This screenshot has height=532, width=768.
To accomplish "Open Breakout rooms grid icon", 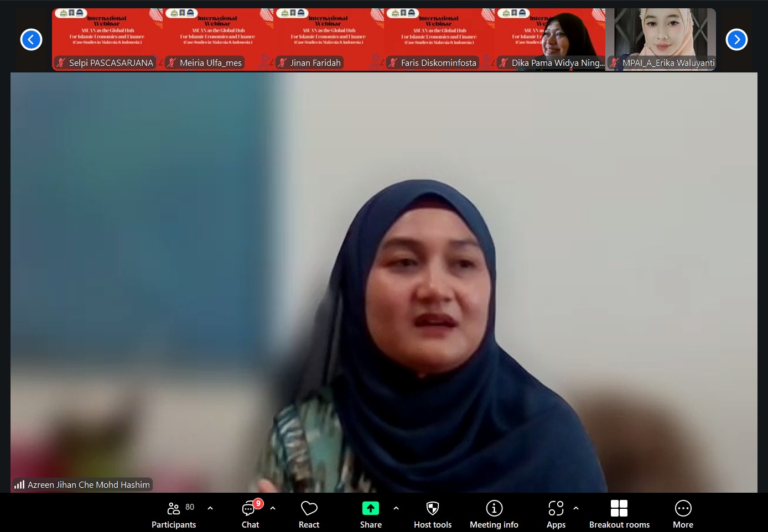I will point(619,508).
